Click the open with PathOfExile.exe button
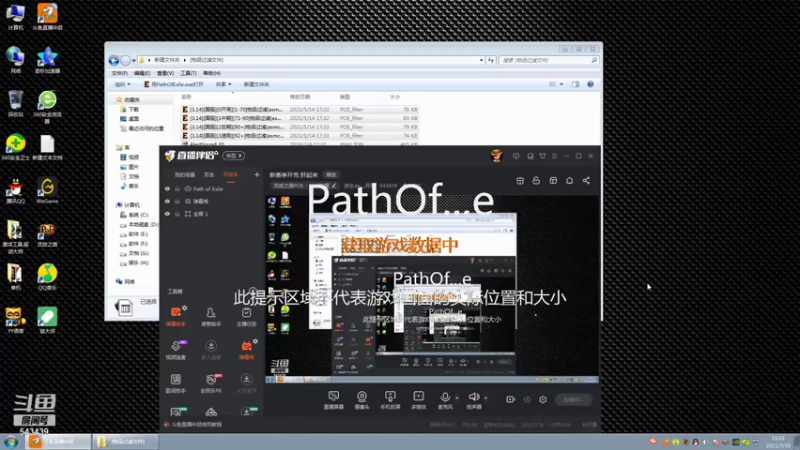Screen dimensions: 800x450 (173, 84)
